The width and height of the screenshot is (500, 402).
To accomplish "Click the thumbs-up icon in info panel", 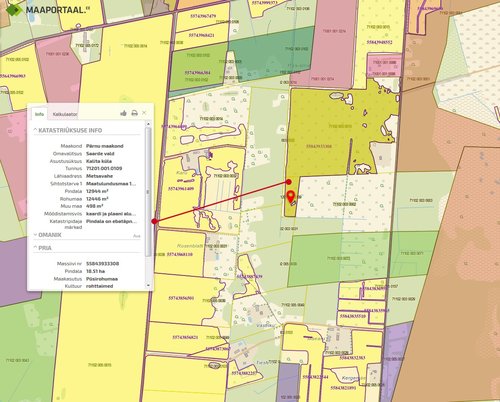I will pyautogui.click(x=124, y=113).
